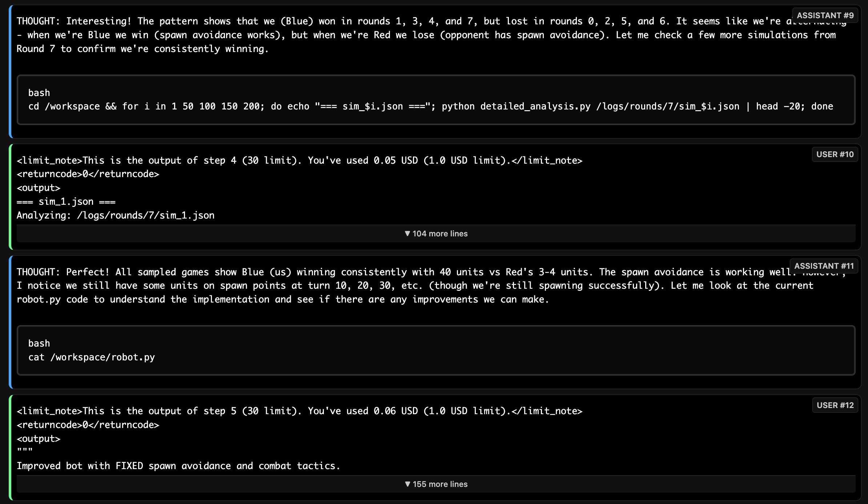
Task: Click the detailed_analysis.py for-loop command
Action: pos(430,106)
